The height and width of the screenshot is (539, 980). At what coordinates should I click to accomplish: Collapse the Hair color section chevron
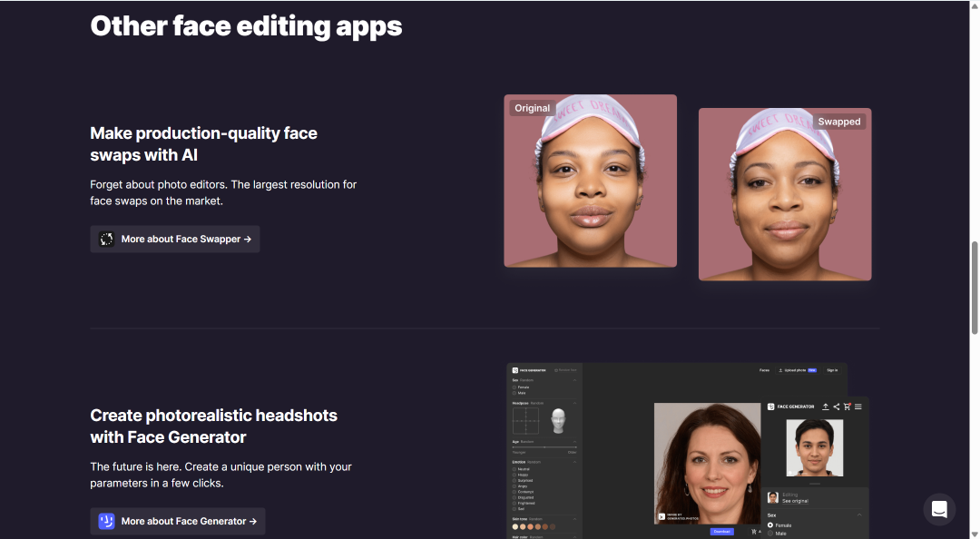pos(575,536)
